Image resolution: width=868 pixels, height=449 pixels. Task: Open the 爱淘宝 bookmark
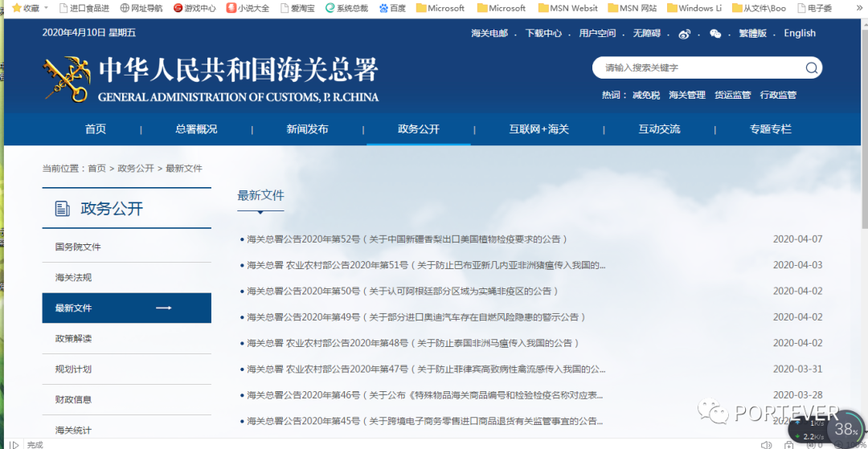(x=297, y=8)
